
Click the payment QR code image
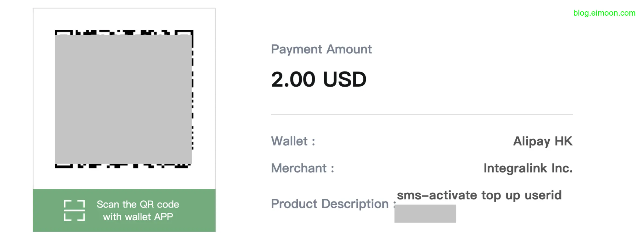coord(123,99)
